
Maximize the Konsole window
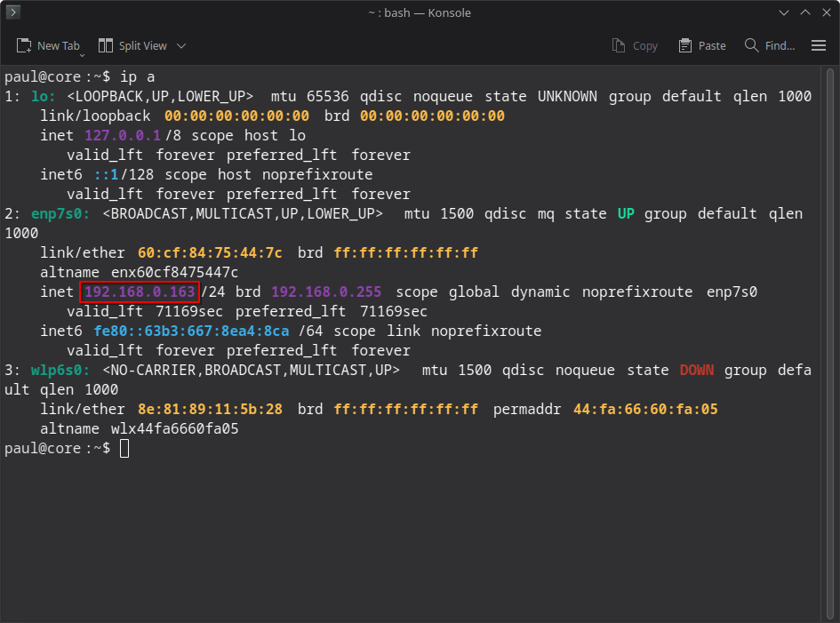[805, 12]
